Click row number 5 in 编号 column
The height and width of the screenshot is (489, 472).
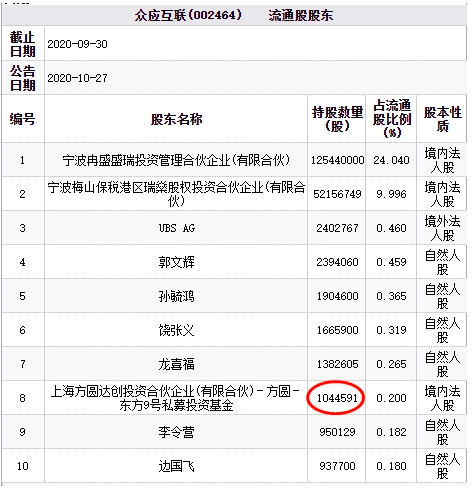22,296
